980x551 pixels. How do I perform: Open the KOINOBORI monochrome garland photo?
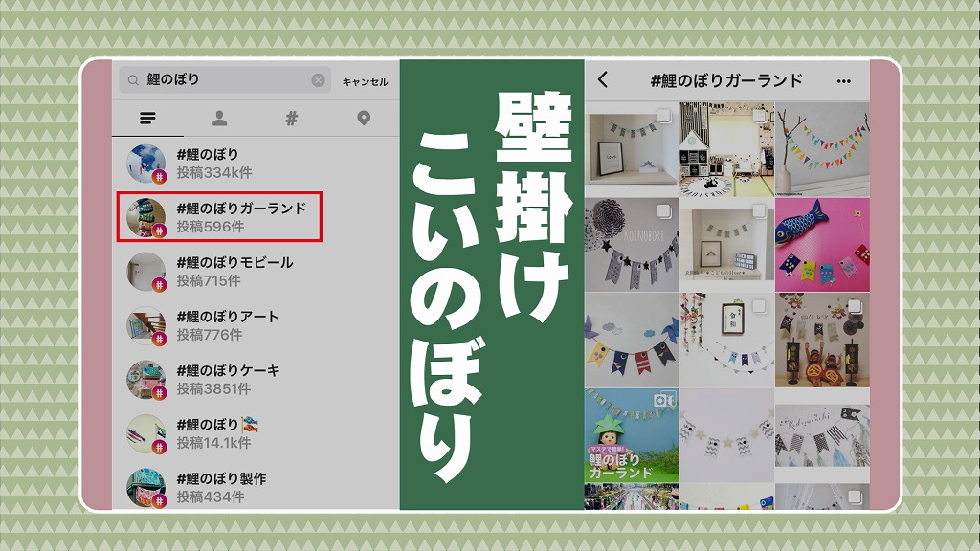point(632,245)
